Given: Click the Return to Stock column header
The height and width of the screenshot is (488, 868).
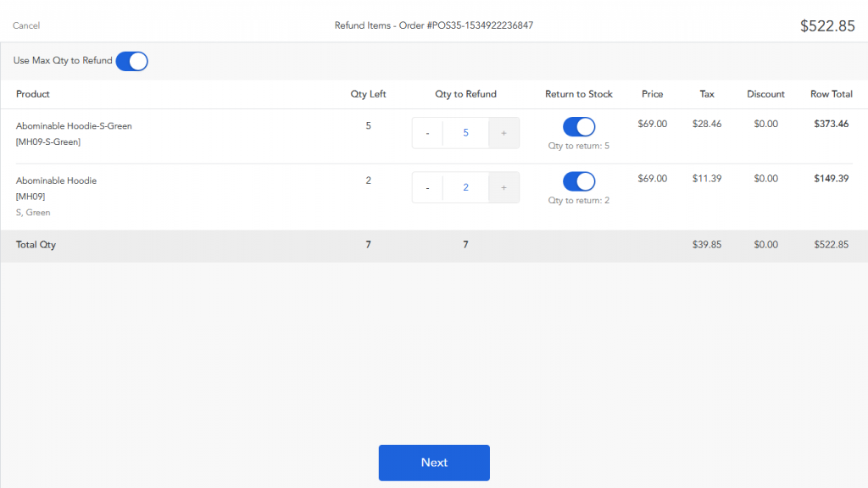Looking at the screenshot, I should point(579,94).
